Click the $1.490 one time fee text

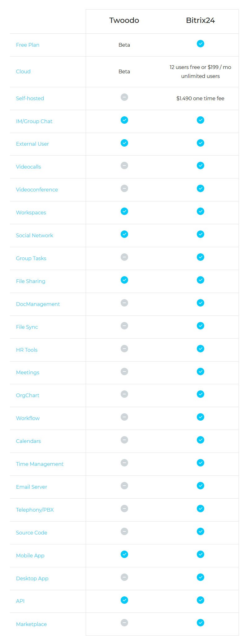pos(200,98)
